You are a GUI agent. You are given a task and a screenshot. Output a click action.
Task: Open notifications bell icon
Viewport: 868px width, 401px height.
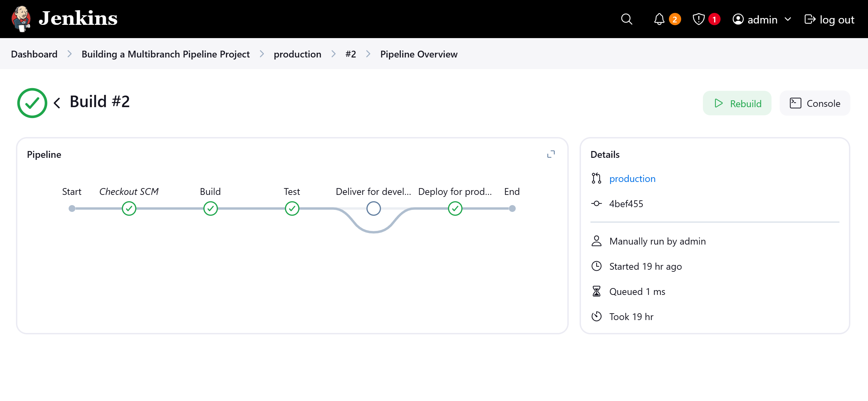pyautogui.click(x=659, y=19)
